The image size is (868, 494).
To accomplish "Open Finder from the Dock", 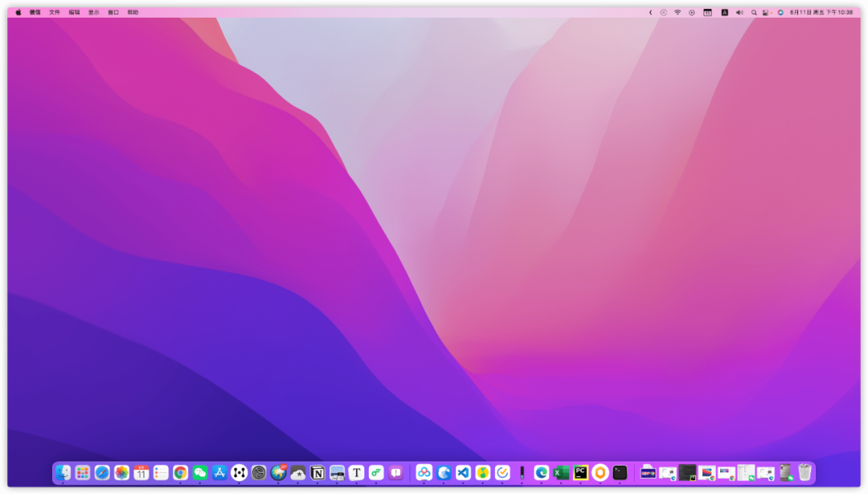I will 63,472.
